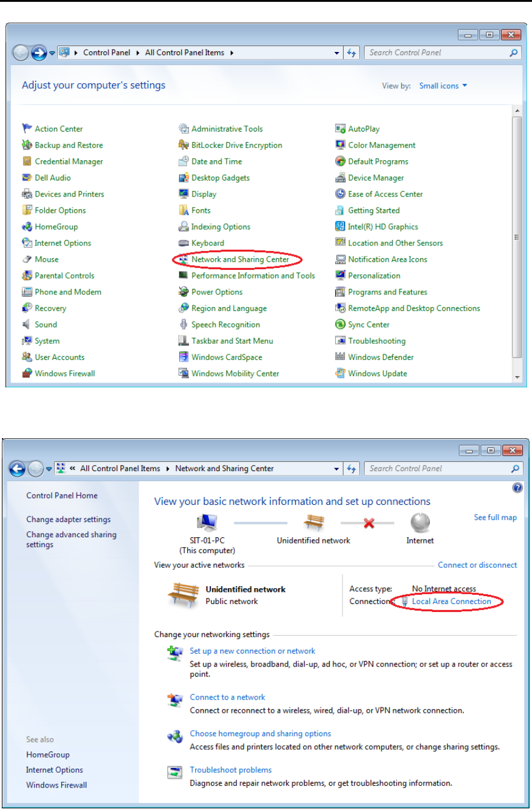Click All Control Panel Items in top breadcrumb

(185, 53)
